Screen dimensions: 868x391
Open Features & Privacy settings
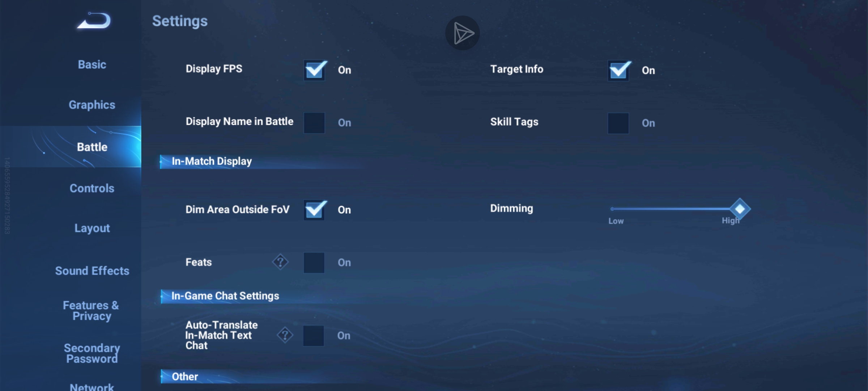click(91, 311)
